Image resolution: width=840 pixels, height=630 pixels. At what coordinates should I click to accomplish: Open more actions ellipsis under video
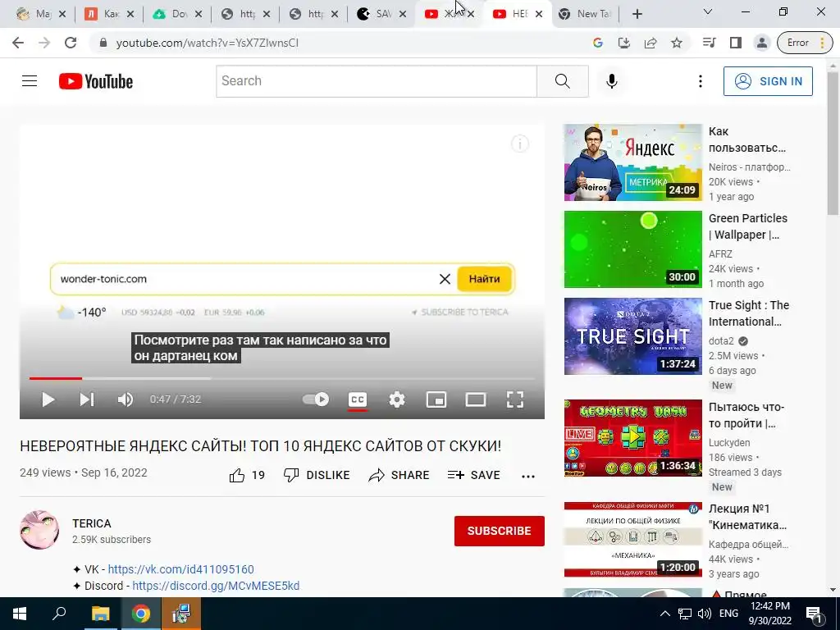tap(528, 477)
